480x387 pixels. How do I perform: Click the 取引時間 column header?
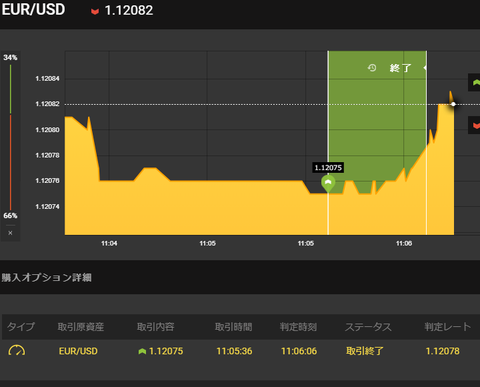(x=234, y=327)
